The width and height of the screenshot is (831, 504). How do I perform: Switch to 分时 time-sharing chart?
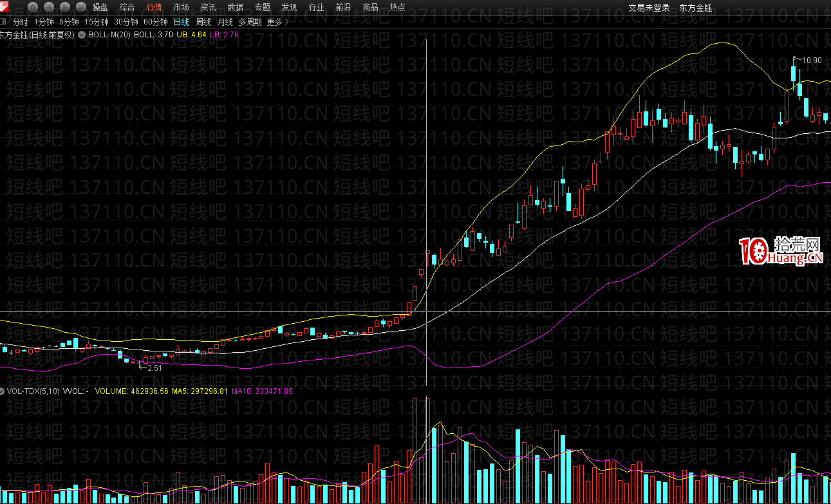tap(20, 21)
